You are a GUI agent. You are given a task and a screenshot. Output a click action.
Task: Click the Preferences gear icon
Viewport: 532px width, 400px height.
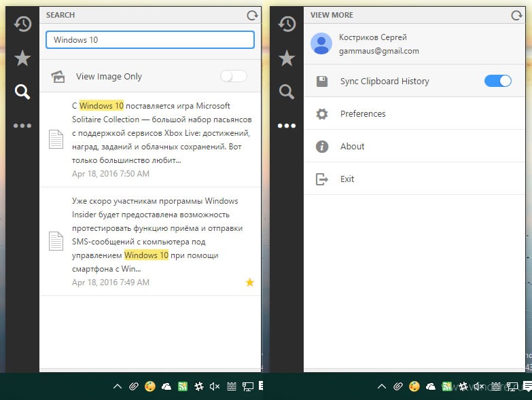coord(322,113)
